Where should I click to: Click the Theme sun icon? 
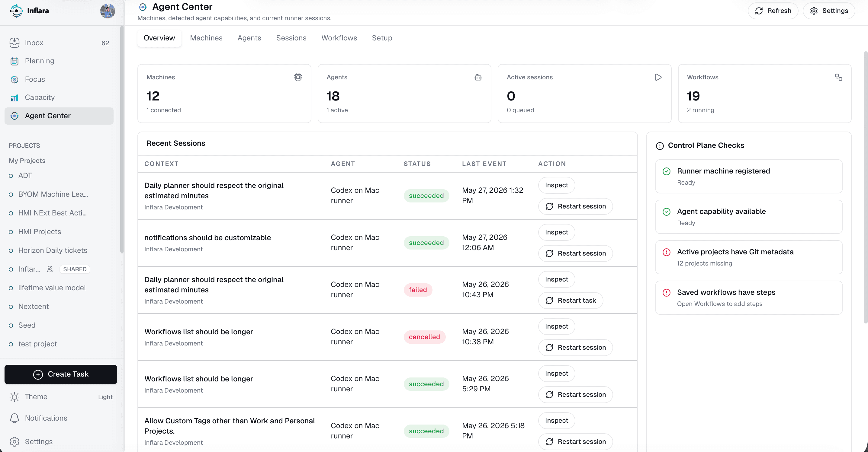point(14,397)
